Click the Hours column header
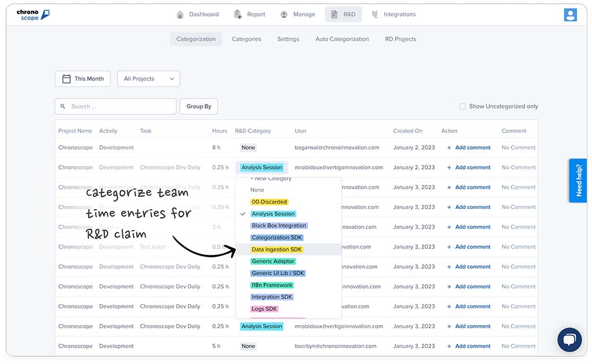The image size is (592, 364). pyautogui.click(x=220, y=131)
